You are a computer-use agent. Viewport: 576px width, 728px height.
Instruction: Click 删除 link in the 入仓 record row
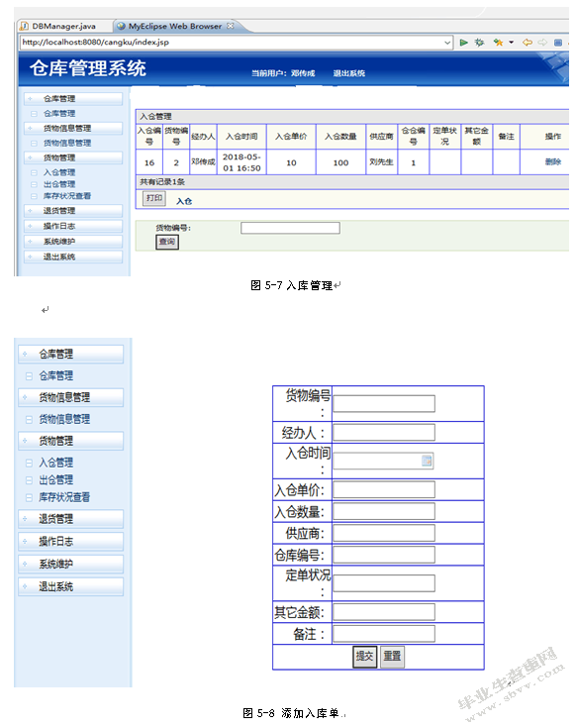coord(553,161)
